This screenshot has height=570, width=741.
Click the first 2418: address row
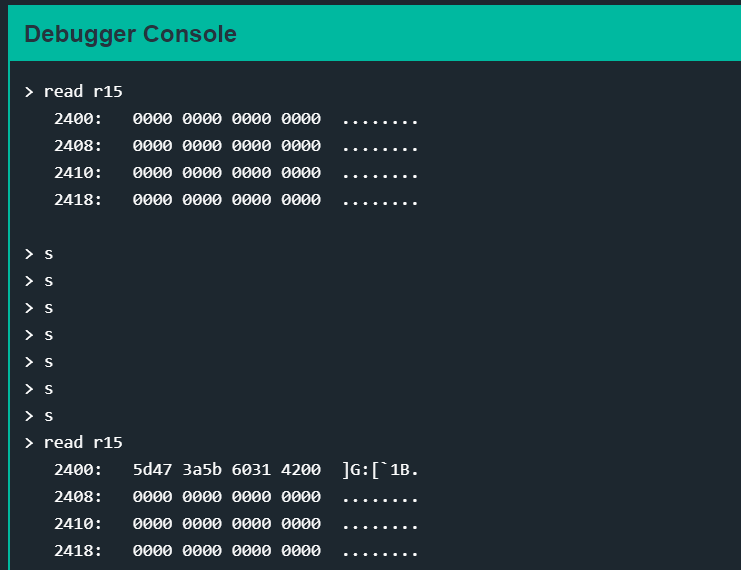(235, 199)
